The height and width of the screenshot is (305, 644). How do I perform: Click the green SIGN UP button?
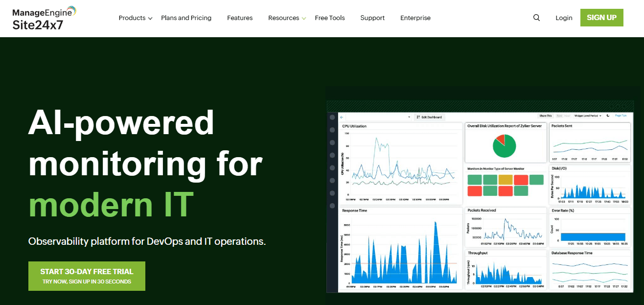point(602,18)
